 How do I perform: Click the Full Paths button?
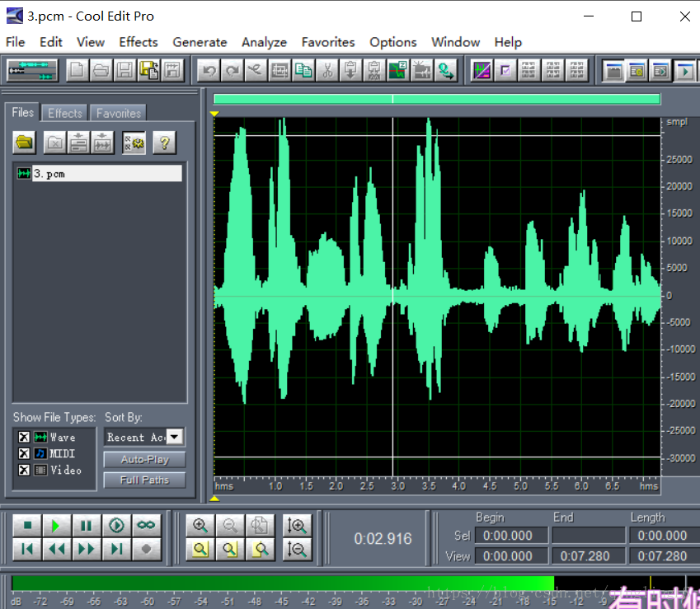(143, 480)
